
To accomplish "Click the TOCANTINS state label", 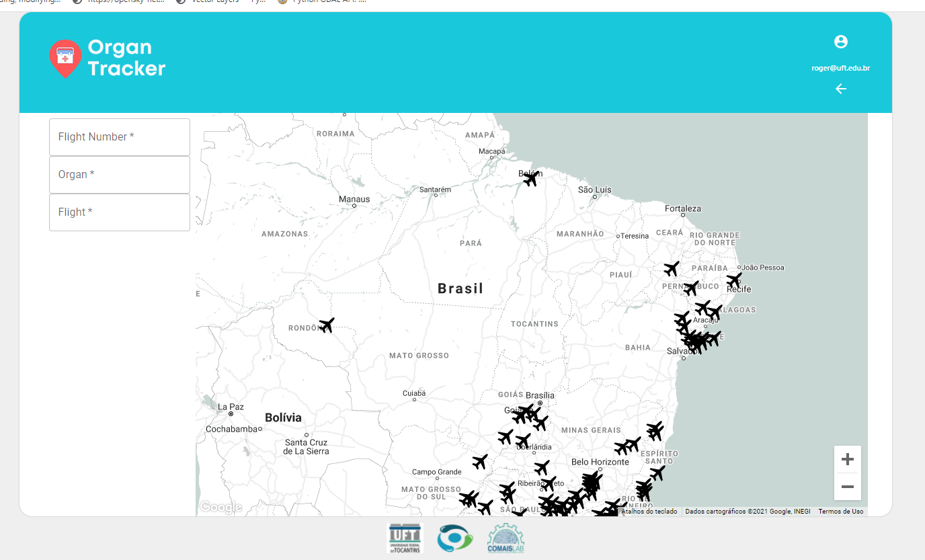I will pos(534,324).
